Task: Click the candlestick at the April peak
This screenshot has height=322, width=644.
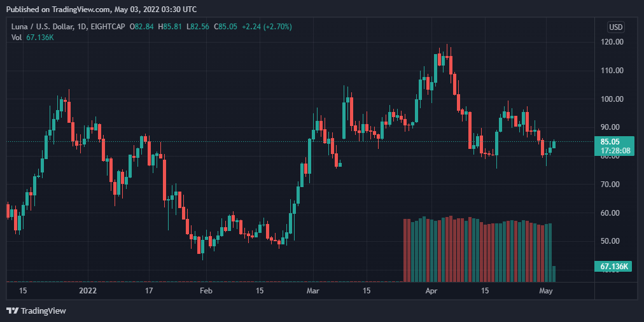Action: click(447, 57)
